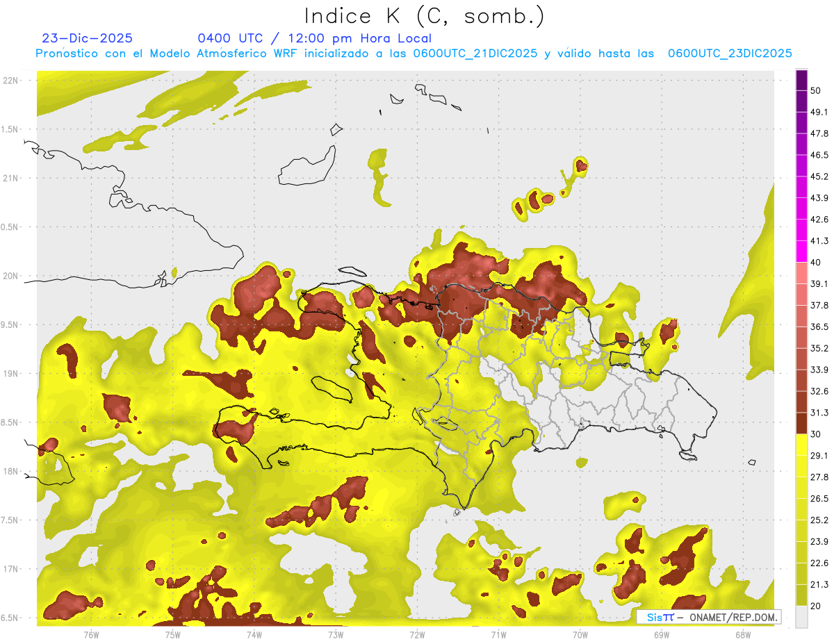The width and height of the screenshot is (834, 644).
Task: Click the colorbar value '43.9'
Action: (819, 198)
